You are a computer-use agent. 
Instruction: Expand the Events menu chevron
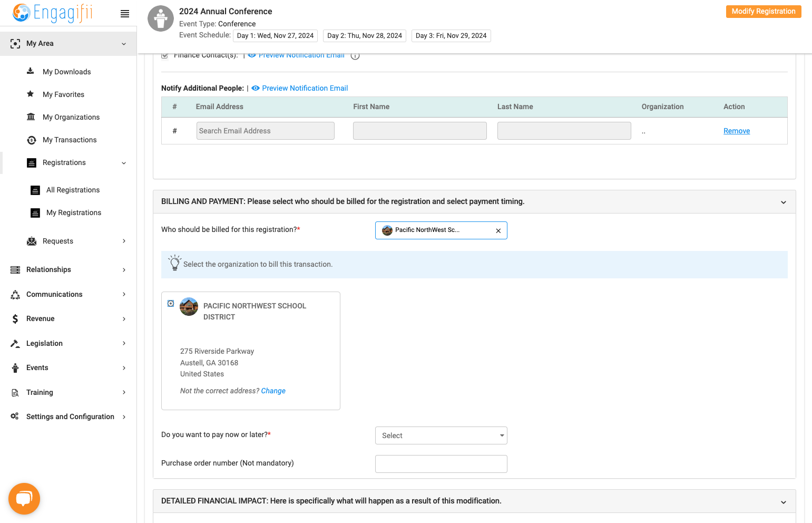point(124,368)
